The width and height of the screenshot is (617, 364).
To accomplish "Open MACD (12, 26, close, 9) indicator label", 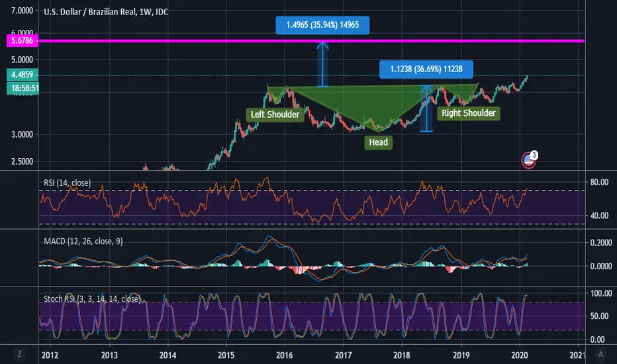I will [x=83, y=241].
